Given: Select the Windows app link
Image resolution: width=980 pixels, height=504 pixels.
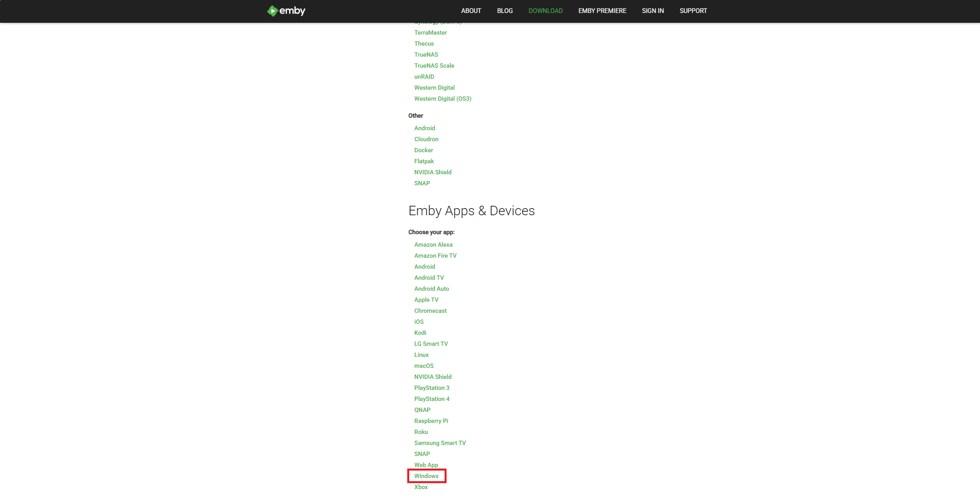Looking at the screenshot, I should [x=426, y=476].
